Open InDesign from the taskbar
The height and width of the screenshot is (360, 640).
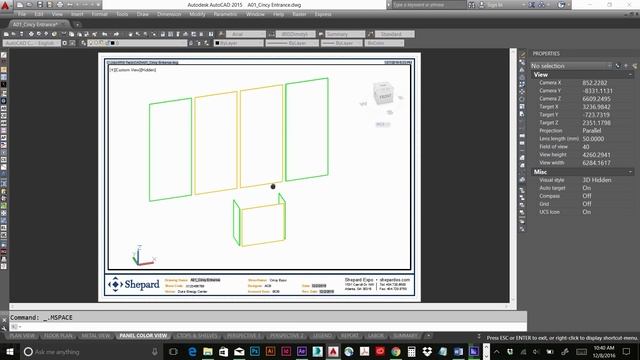tap(286, 351)
